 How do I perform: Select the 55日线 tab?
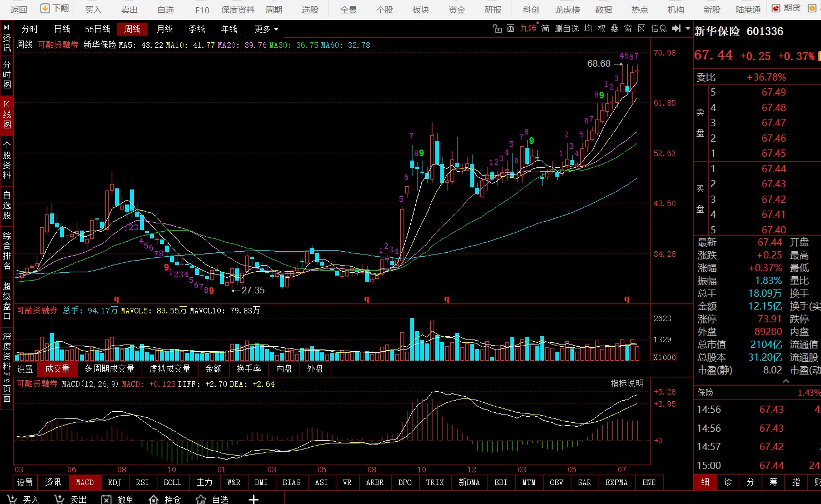tap(98, 29)
